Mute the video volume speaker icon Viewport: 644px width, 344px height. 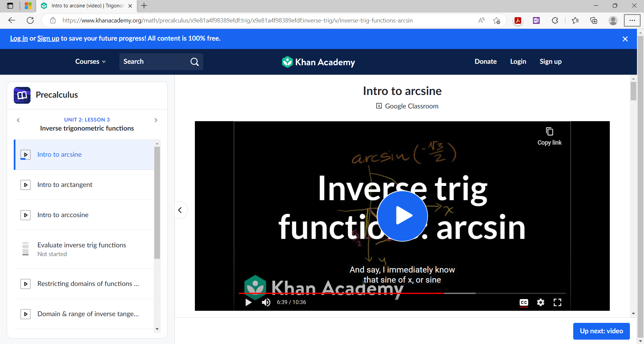click(x=266, y=302)
